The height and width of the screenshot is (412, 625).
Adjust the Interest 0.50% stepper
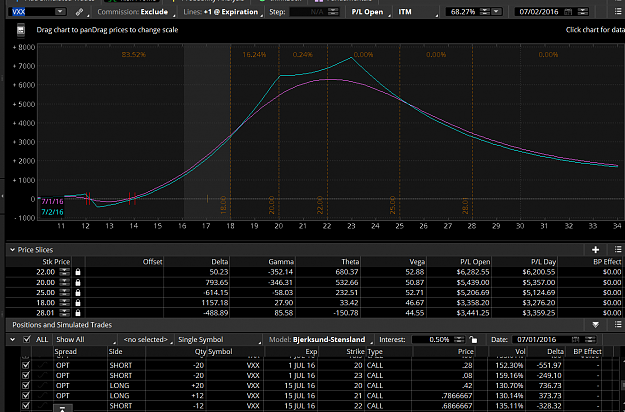click(459, 340)
